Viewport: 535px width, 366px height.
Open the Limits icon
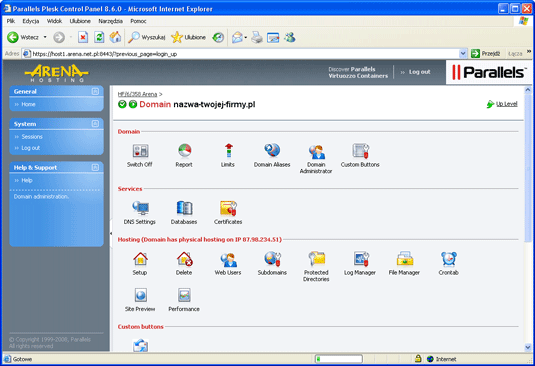pyautogui.click(x=228, y=151)
